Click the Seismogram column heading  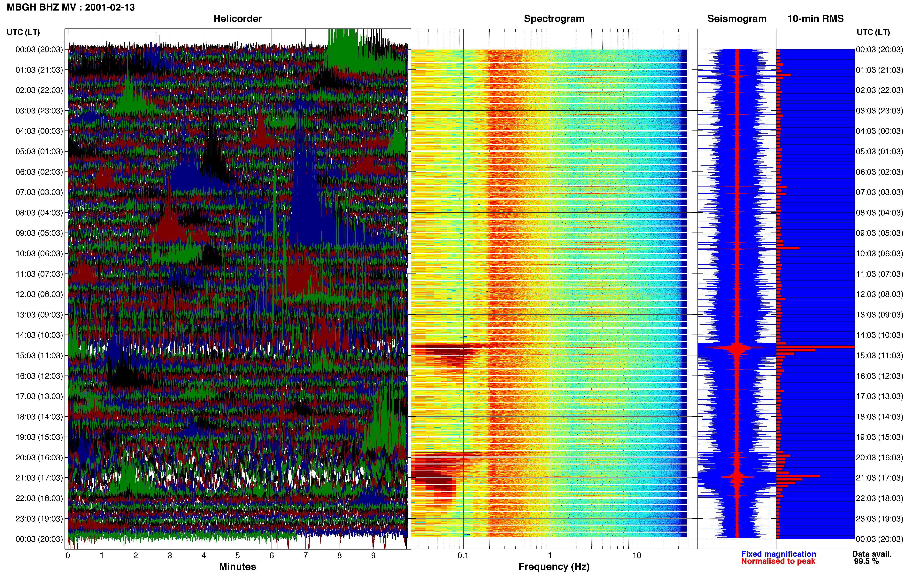[x=736, y=19]
